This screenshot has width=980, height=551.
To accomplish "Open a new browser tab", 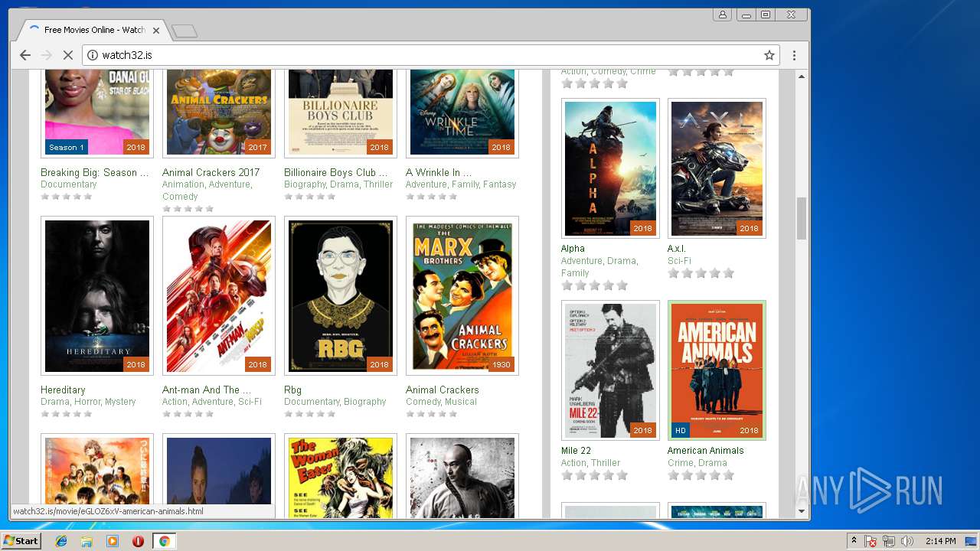I will click(x=185, y=31).
